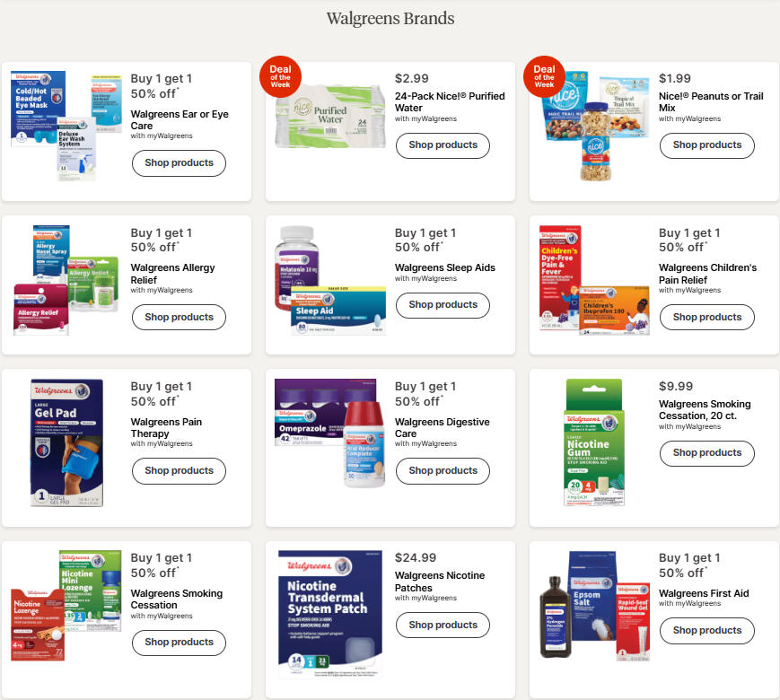
Task: Open the Gel Pad product image
Action: [66, 442]
